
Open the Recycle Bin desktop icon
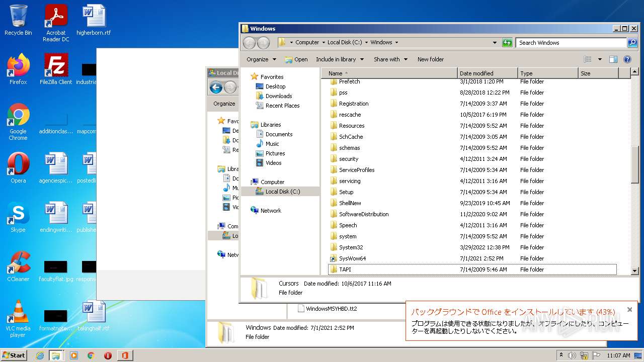coord(18,20)
